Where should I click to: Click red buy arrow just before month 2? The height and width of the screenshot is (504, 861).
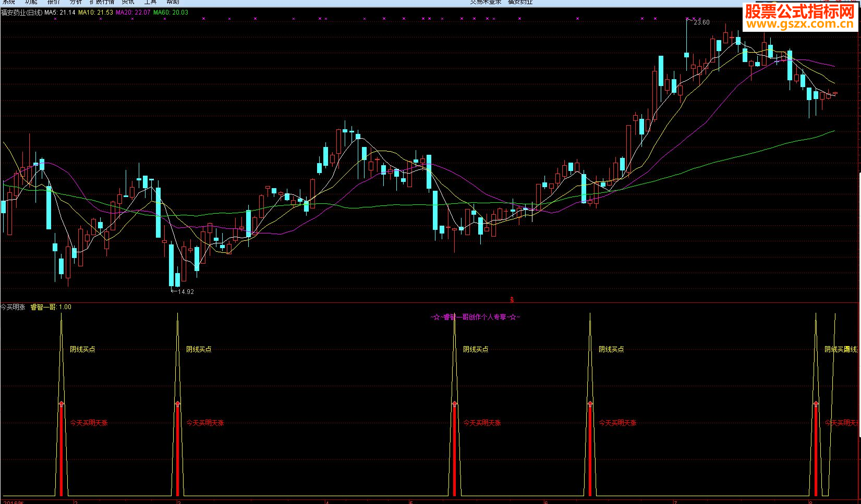pyautogui.click(x=61, y=404)
